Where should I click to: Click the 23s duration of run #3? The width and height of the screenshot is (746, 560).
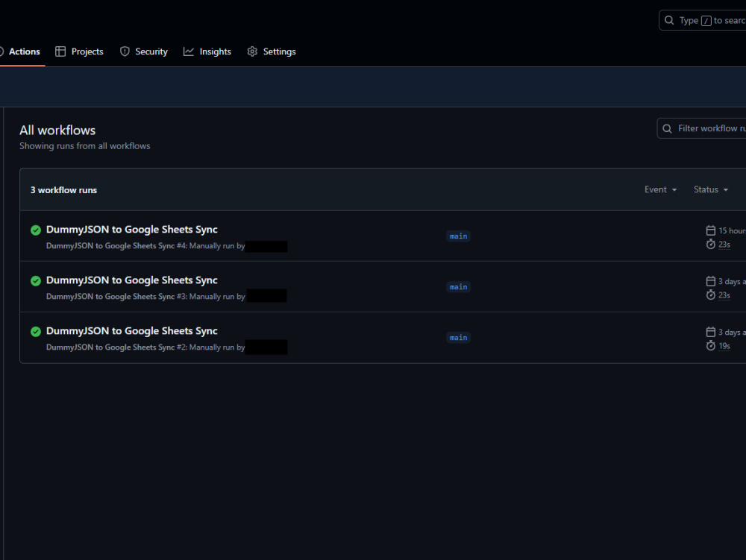click(724, 295)
